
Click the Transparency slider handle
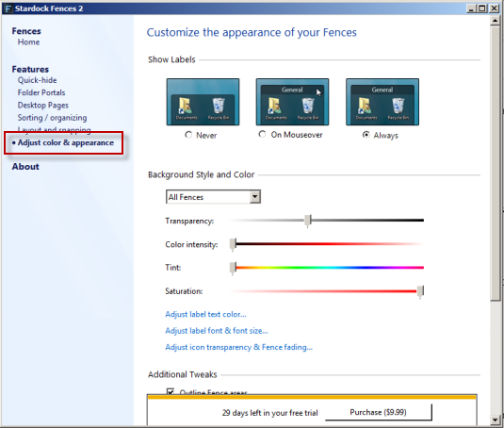308,221
